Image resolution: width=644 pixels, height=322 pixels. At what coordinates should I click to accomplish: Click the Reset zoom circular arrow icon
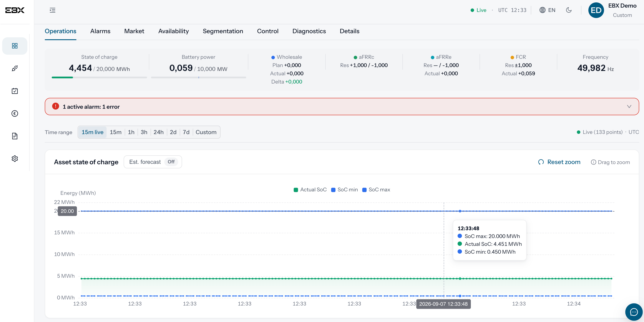(541, 162)
